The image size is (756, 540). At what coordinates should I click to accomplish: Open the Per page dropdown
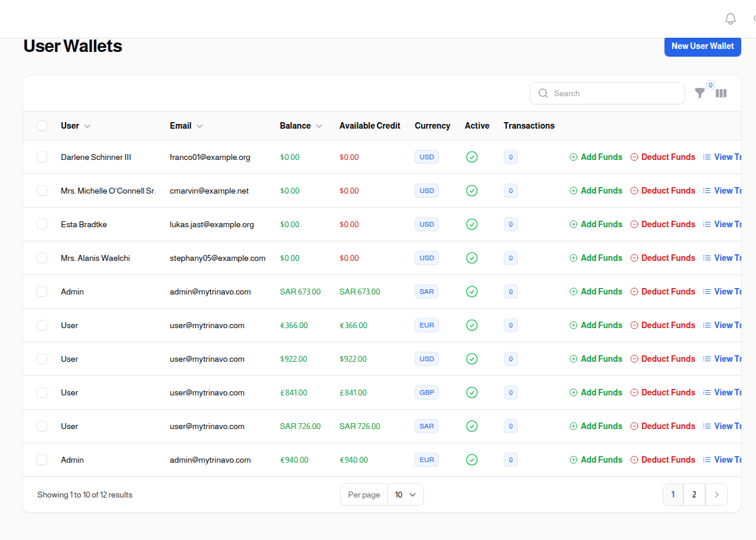(x=405, y=495)
